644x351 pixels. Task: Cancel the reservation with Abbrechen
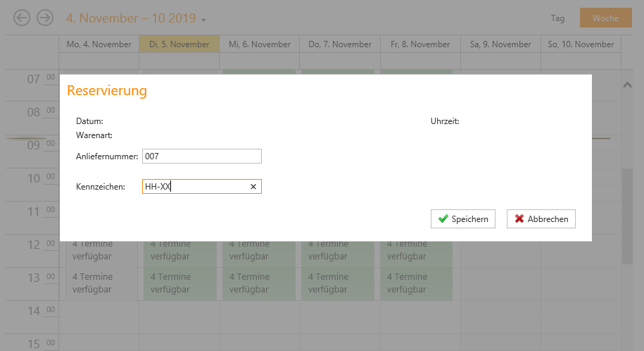tap(541, 219)
